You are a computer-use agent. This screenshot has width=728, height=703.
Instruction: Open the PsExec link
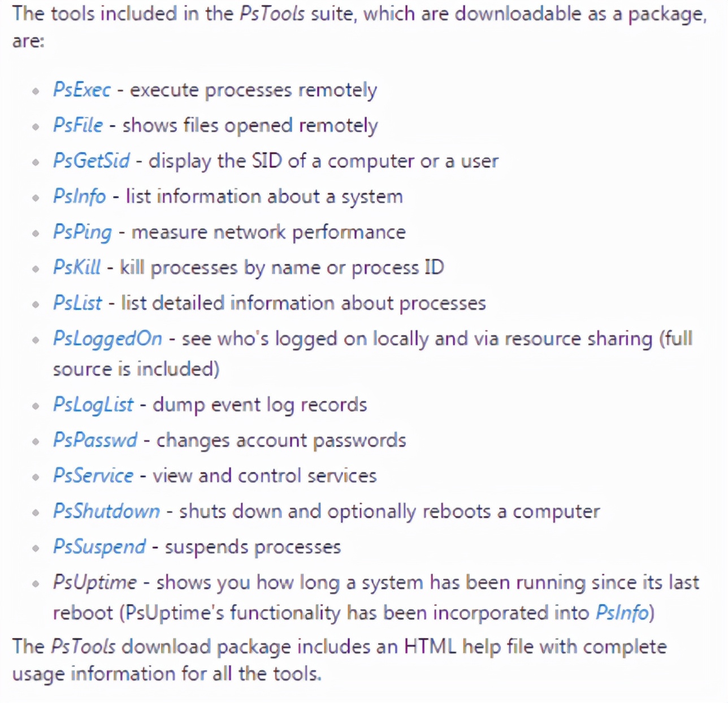(82, 90)
